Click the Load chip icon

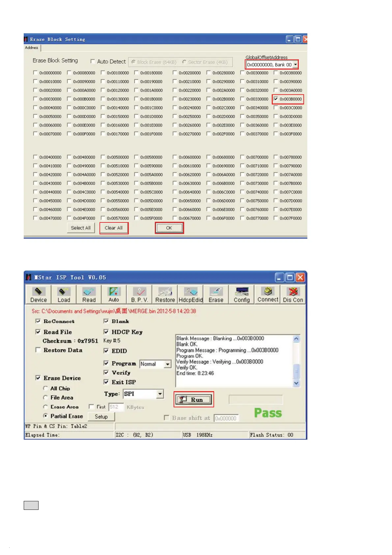[64, 294]
